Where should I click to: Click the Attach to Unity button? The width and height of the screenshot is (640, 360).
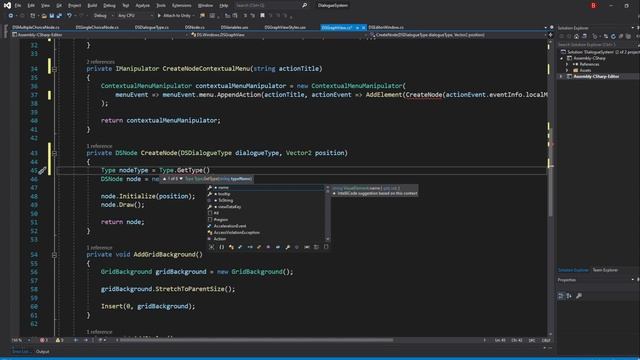tap(176, 16)
